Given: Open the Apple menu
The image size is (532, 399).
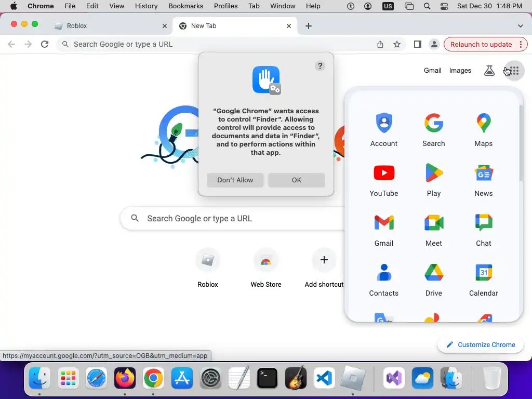Looking at the screenshot, I should click(14, 6).
